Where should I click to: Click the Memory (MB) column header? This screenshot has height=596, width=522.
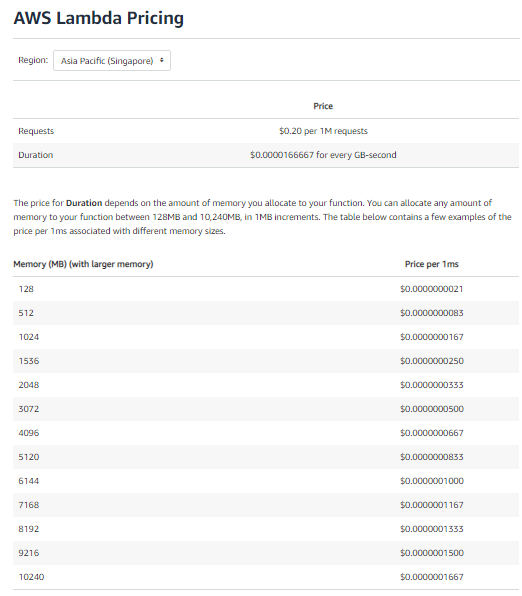click(83, 264)
